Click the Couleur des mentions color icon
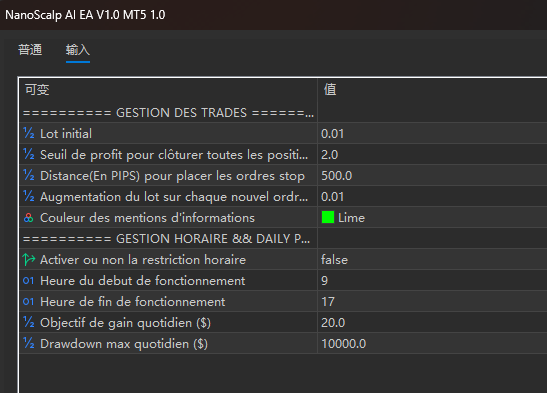Image resolution: width=547 pixels, height=393 pixels. 29,218
